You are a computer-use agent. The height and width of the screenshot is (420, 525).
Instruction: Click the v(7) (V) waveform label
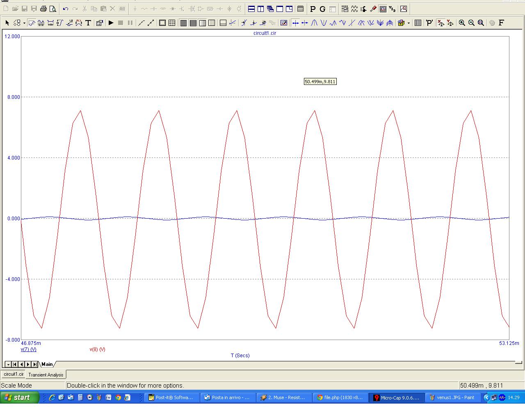(29, 349)
